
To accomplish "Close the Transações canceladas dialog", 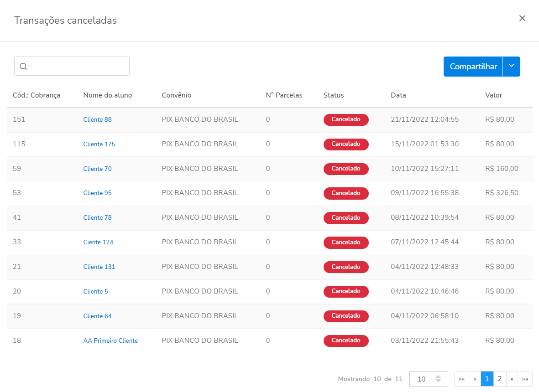I will pos(523,18).
